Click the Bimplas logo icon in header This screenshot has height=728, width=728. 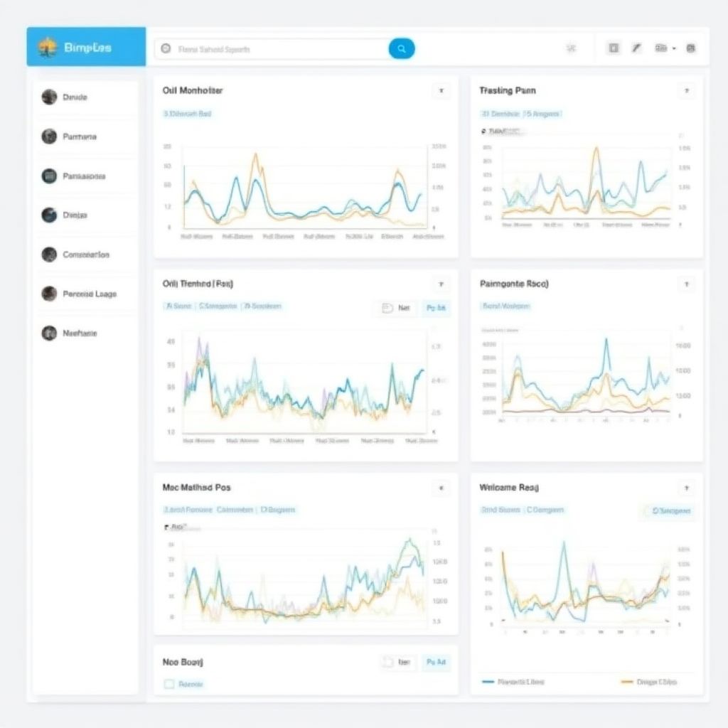click(x=48, y=48)
